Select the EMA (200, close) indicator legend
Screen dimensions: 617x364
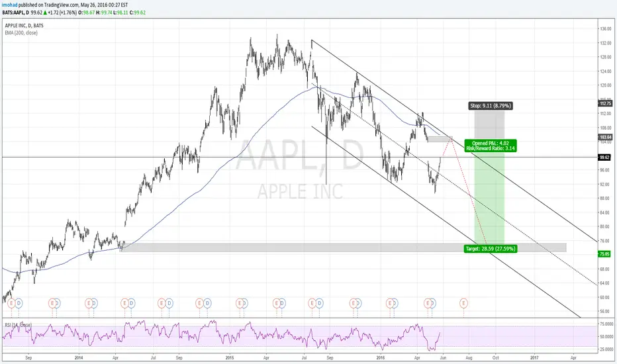(21, 32)
